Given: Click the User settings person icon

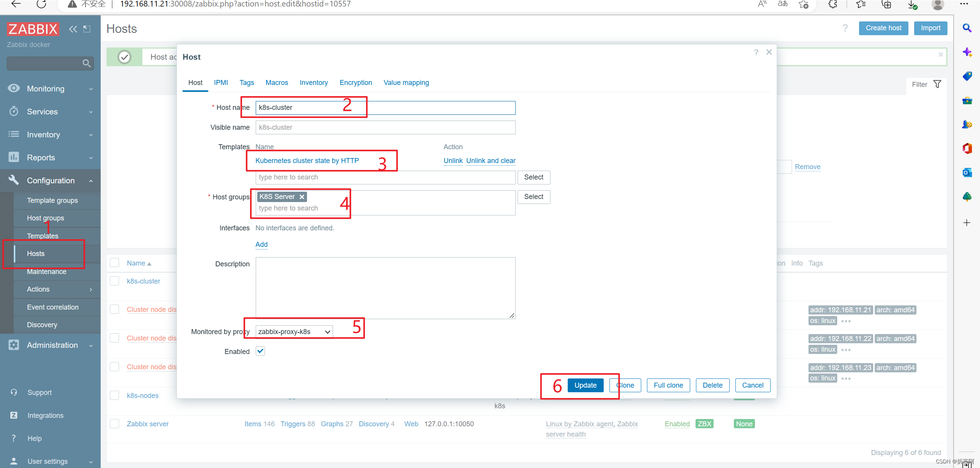Looking at the screenshot, I should (x=14, y=461).
